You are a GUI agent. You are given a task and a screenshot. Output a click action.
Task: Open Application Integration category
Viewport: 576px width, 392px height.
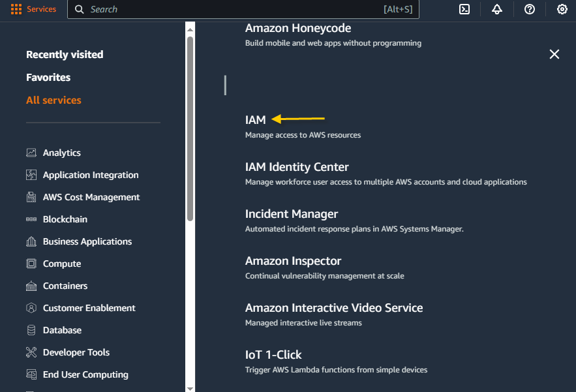[x=91, y=175]
